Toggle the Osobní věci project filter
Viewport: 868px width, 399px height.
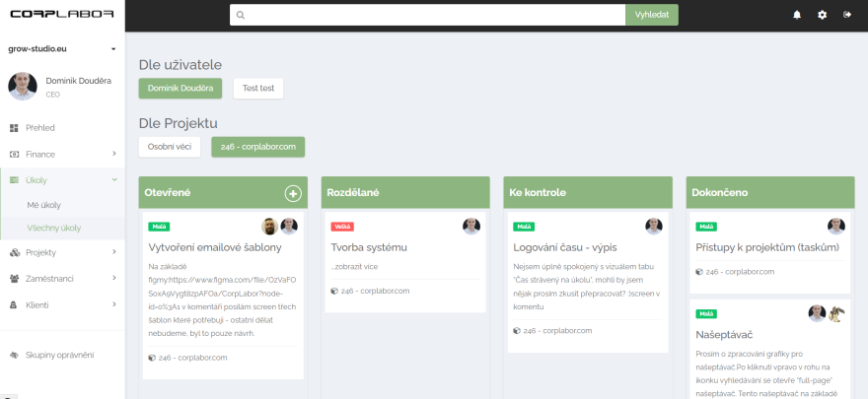click(170, 147)
